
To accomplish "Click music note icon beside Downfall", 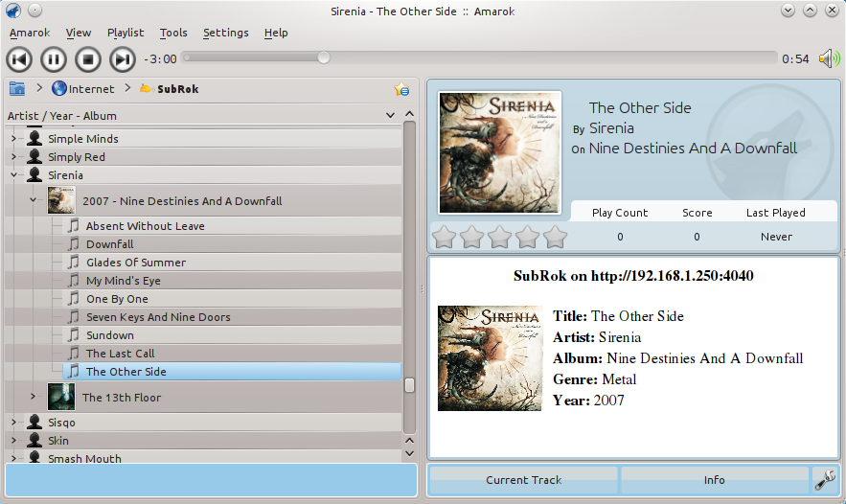I will pyautogui.click(x=74, y=244).
